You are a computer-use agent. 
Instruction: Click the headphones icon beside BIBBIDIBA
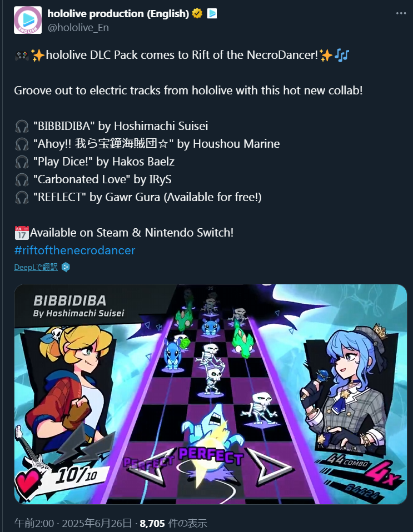[x=22, y=126]
